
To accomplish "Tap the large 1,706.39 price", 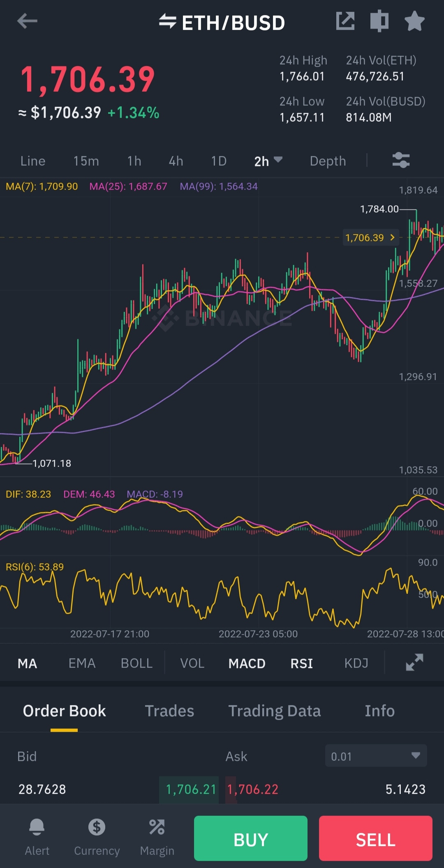I will pos(88,80).
